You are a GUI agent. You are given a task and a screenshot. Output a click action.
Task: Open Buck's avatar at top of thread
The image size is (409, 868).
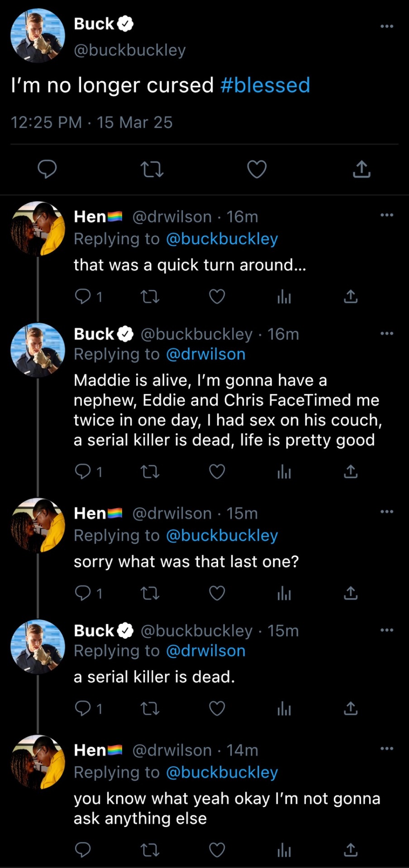pos(38,35)
